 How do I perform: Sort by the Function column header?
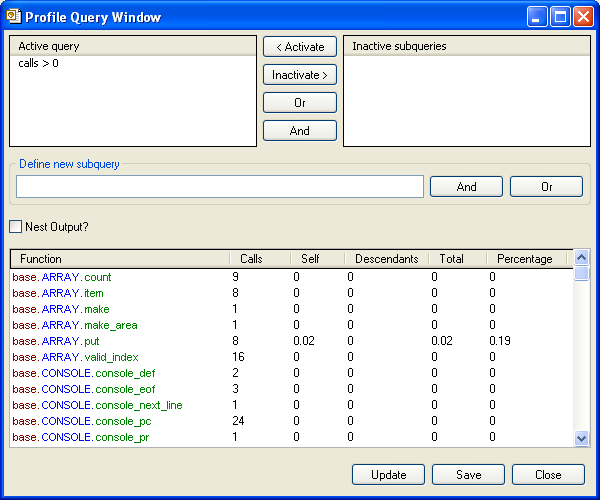118,259
